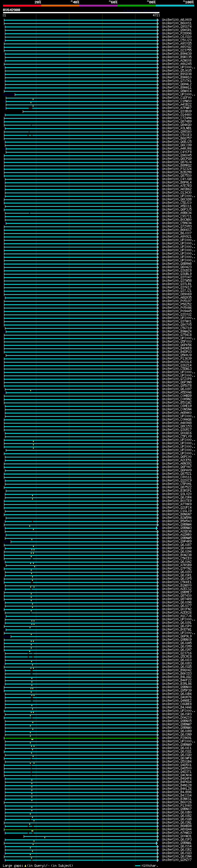Screen dimensions: 197x868
Task: Select the UniRef100_A9SYQ5 label
Action: click(x=176, y=43)
